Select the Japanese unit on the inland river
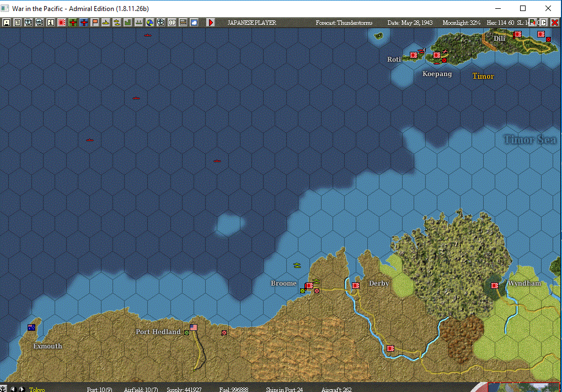 pos(390,348)
